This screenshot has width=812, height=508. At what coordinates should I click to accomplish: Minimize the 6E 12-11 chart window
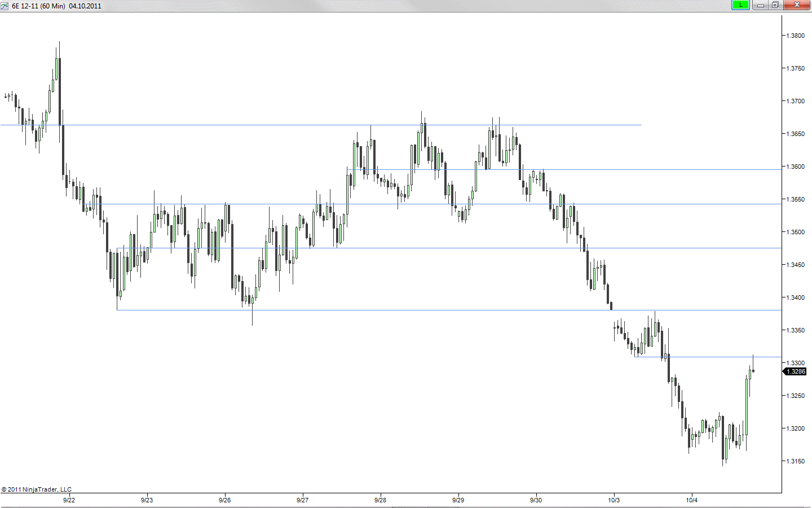(x=760, y=5)
